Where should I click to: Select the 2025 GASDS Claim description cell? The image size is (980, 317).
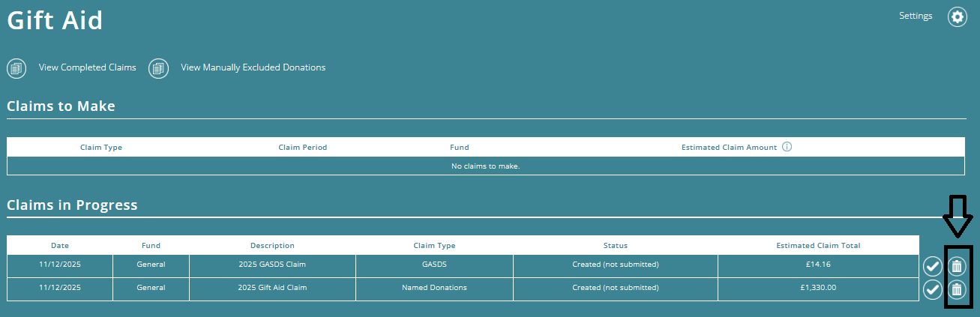point(272,265)
